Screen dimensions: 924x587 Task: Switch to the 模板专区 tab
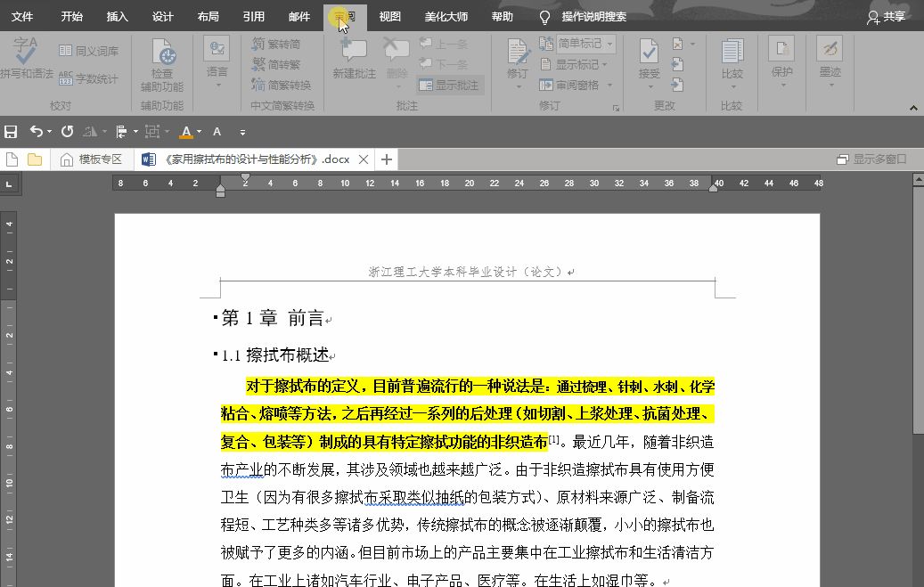click(x=92, y=159)
